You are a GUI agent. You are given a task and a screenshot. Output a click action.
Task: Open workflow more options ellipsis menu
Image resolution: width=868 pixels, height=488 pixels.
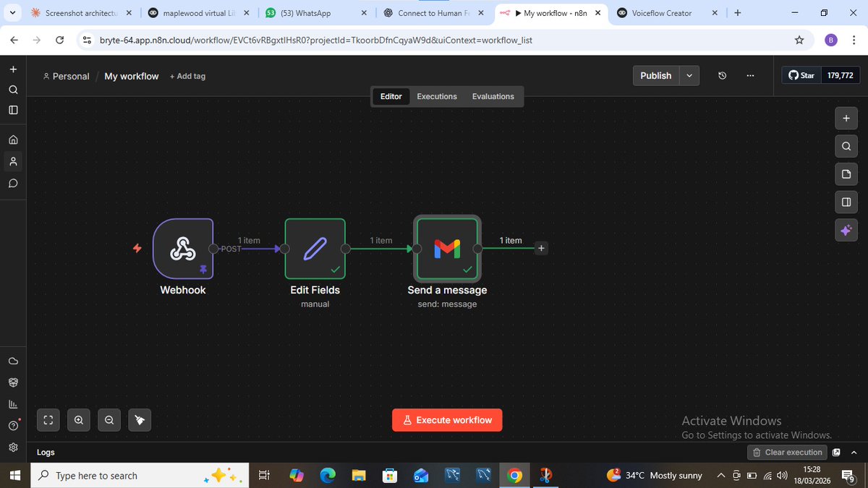coord(750,76)
